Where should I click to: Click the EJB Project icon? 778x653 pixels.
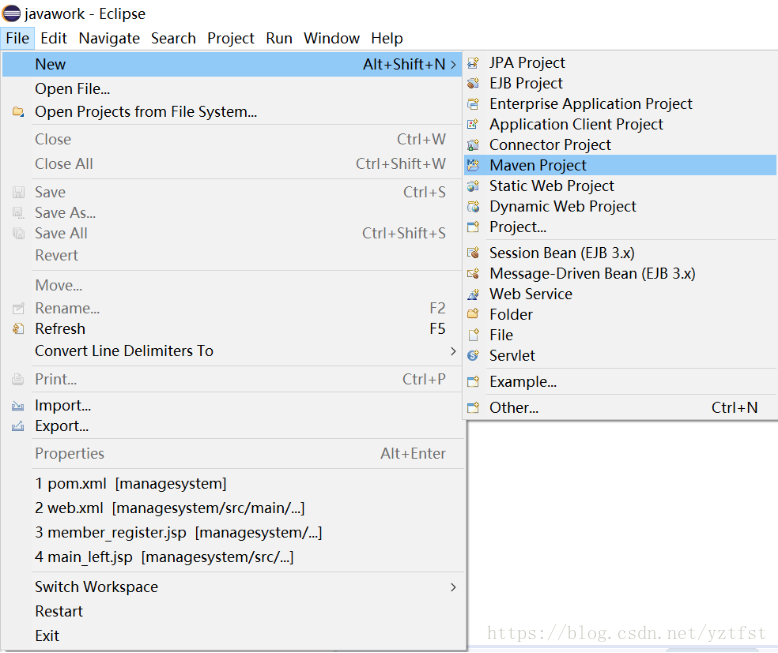(473, 83)
